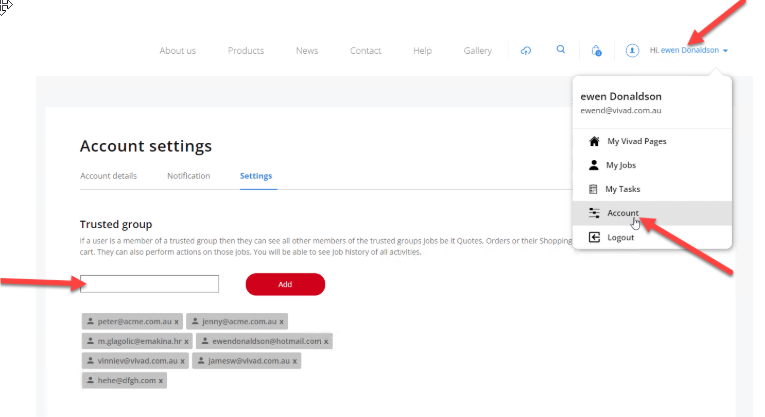
Task: Click the home icon for My Vivad Pages
Action: [x=594, y=141]
